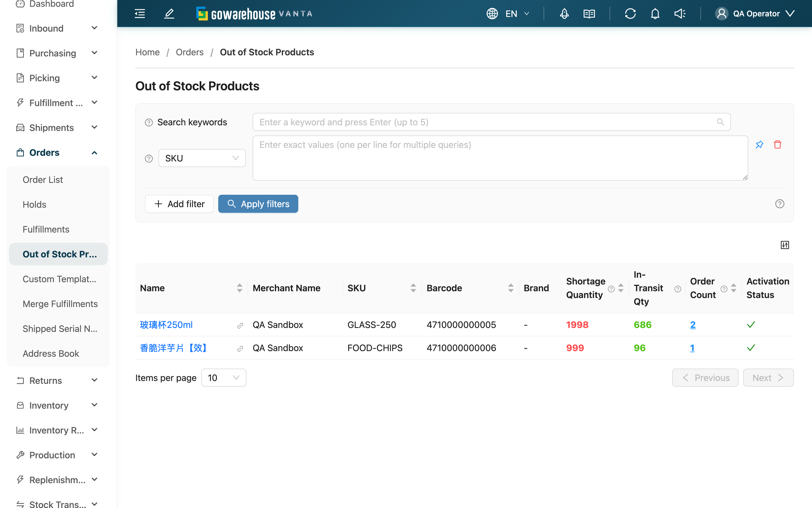812x508 pixels.
Task: Sort the table by Name
Action: tap(240, 288)
